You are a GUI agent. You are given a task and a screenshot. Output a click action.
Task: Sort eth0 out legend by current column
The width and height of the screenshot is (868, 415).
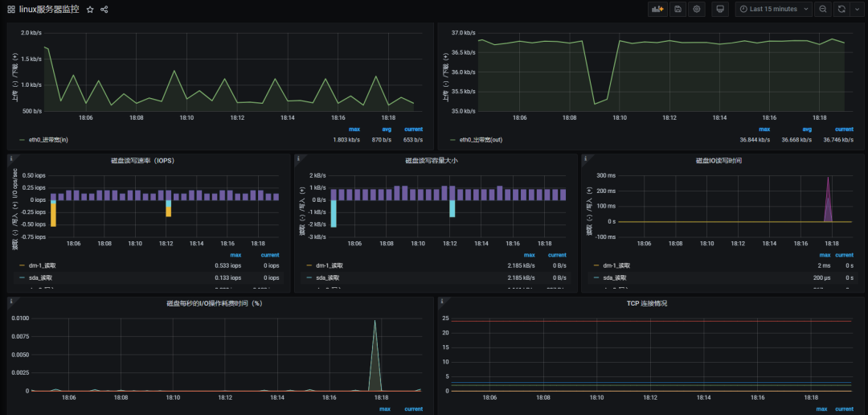pos(843,129)
